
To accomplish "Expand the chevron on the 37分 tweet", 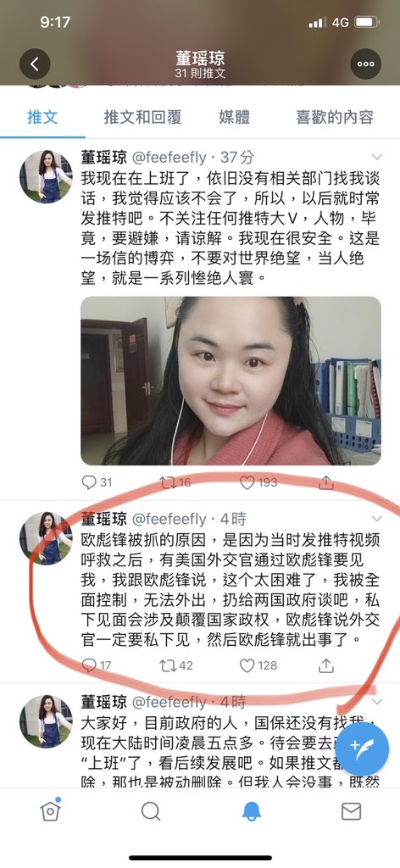I will point(377,157).
